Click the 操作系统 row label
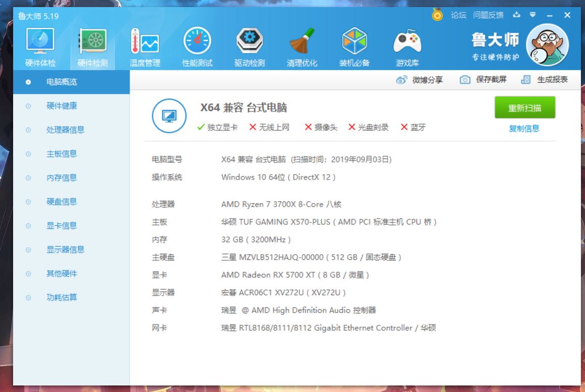 (167, 177)
